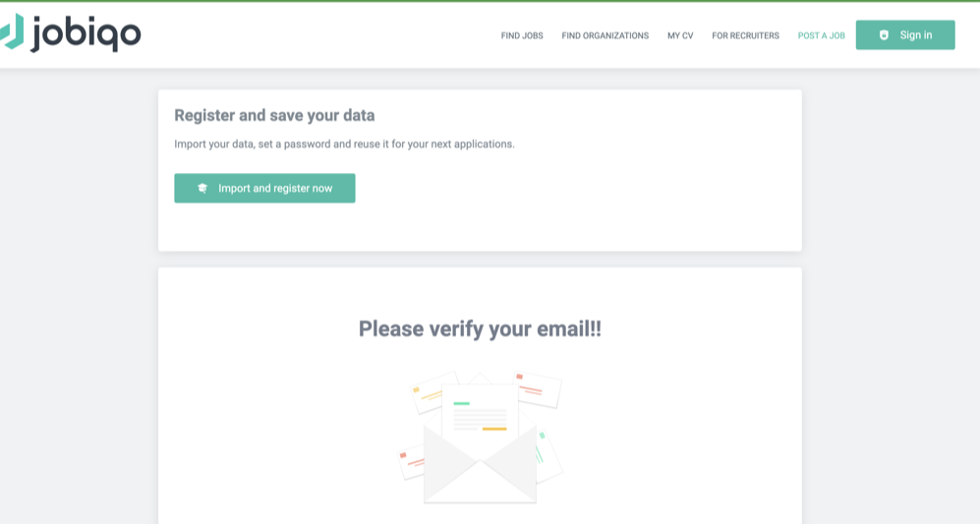
Task: Click the bottom-left card beside the envelope
Action: pos(410,460)
